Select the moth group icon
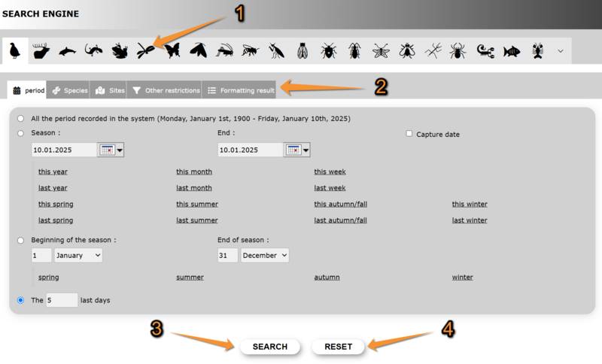The height and width of the screenshot is (364, 602). point(198,50)
